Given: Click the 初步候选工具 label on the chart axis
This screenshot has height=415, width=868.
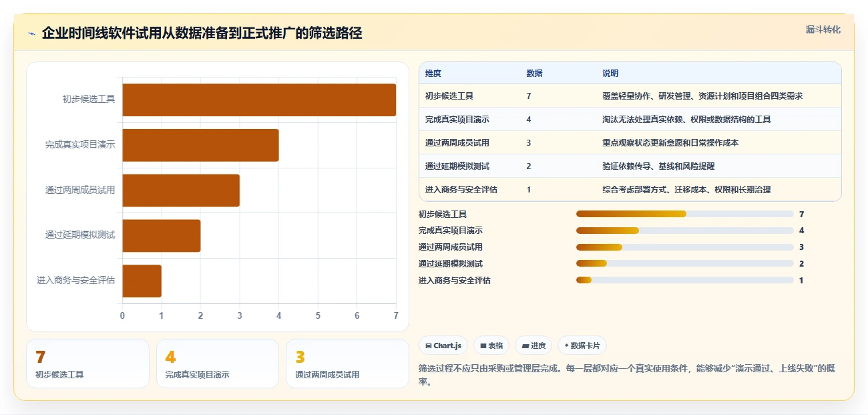Looking at the screenshot, I should tap(89, 100).
